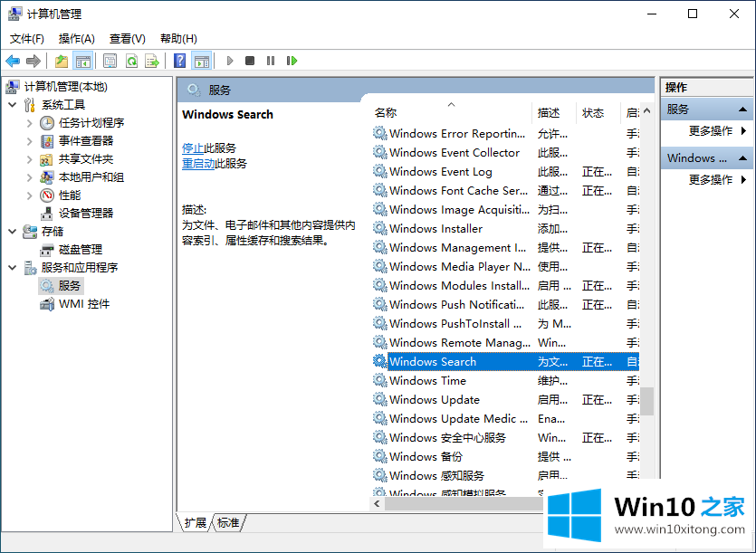The image size is (756, 553).
Task: Click the Pause Service toolbar button
Action: [271, 61]
